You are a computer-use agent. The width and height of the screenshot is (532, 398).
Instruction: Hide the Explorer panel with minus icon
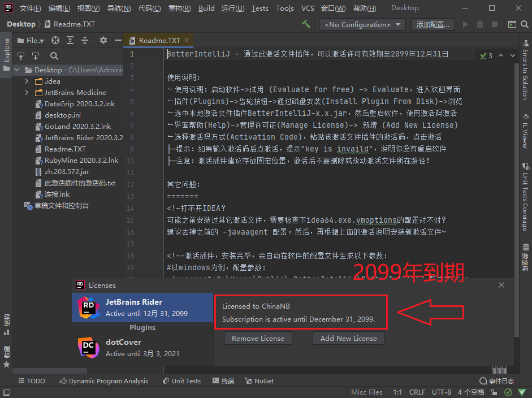[118, 40]
